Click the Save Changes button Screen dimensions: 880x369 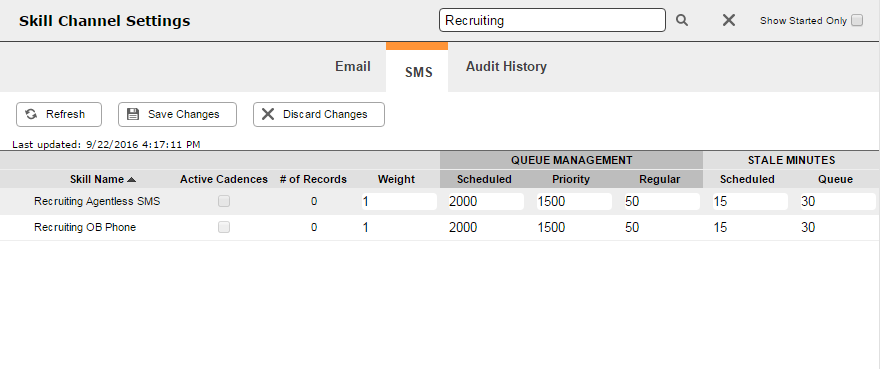tap(177, 115)
